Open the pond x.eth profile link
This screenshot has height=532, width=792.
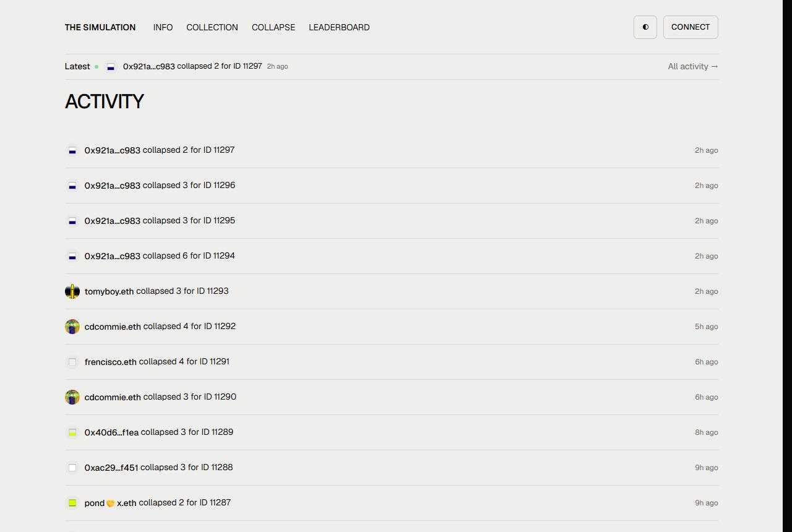point(110,503)
